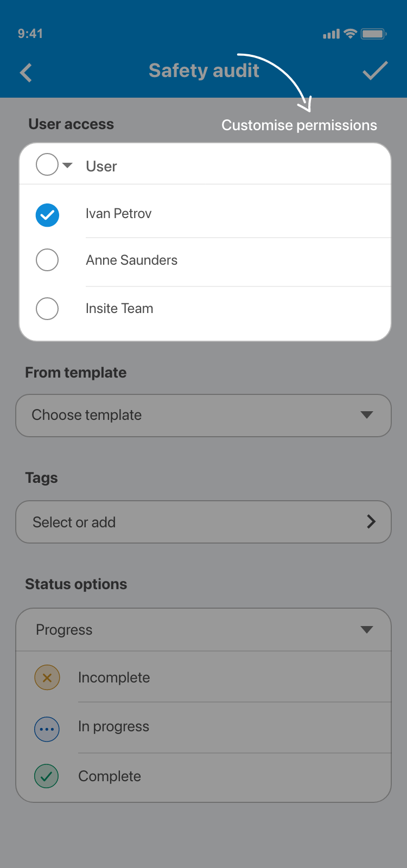Tap the battery icon in status bar
Image resolution: width=407 pixels, height=868 pixels.
373,34
